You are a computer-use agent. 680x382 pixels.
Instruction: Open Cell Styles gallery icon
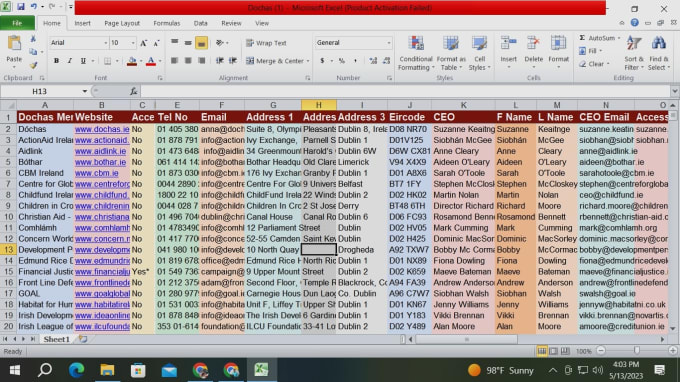click(480, 44)
